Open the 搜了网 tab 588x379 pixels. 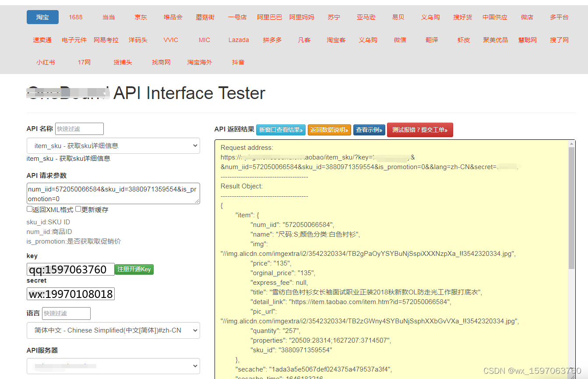pos(560,40)
